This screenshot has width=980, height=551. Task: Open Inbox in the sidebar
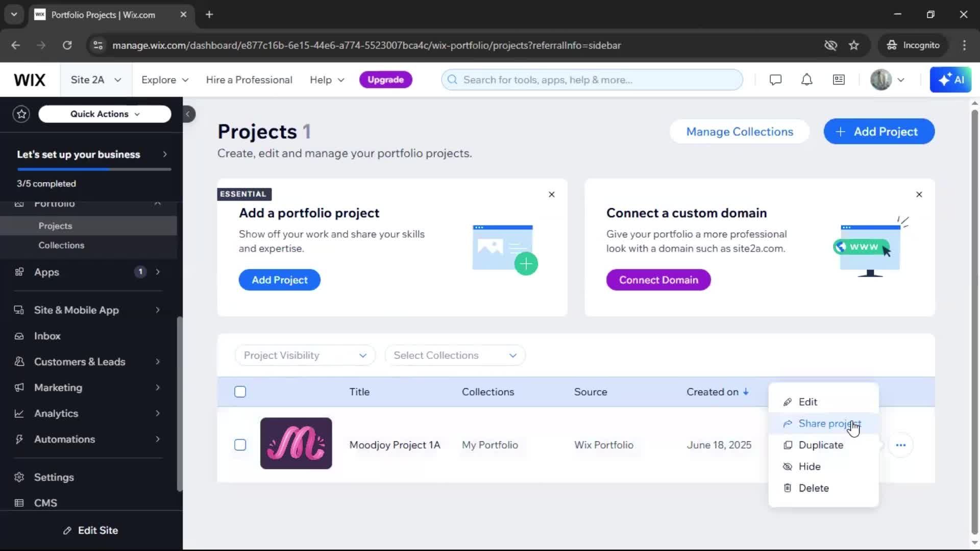tap(88, 336)
